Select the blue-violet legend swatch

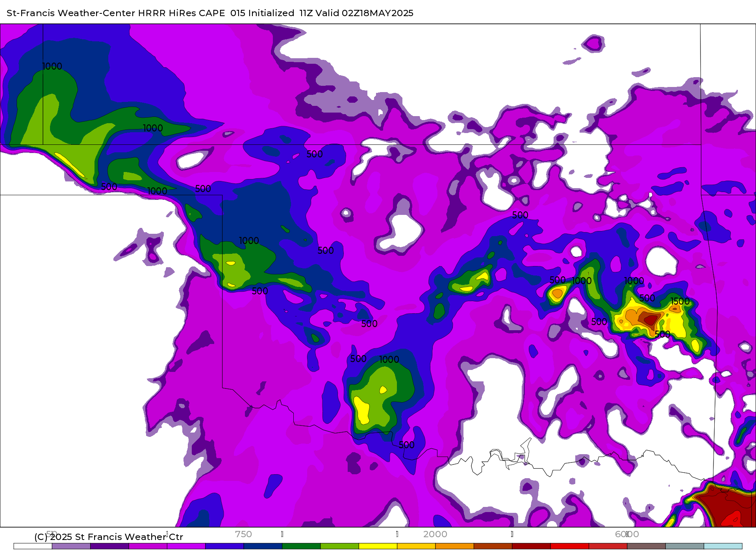click(224, 546)
